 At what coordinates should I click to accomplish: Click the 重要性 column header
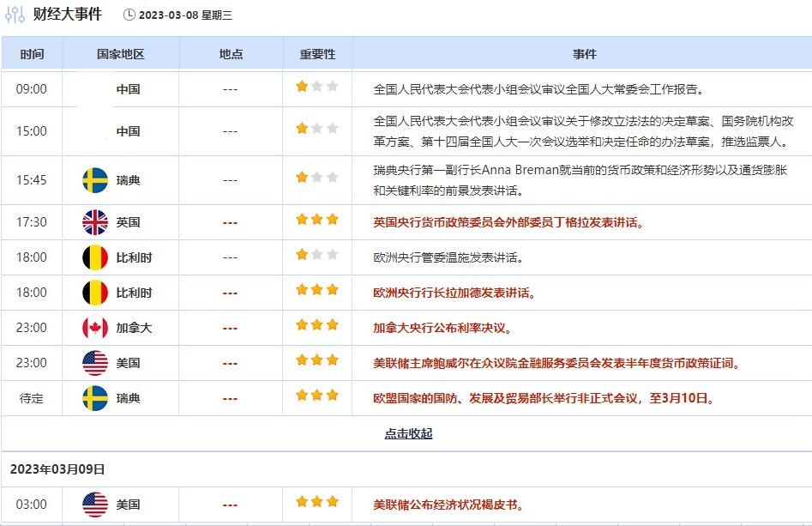(x=317, y=54)
